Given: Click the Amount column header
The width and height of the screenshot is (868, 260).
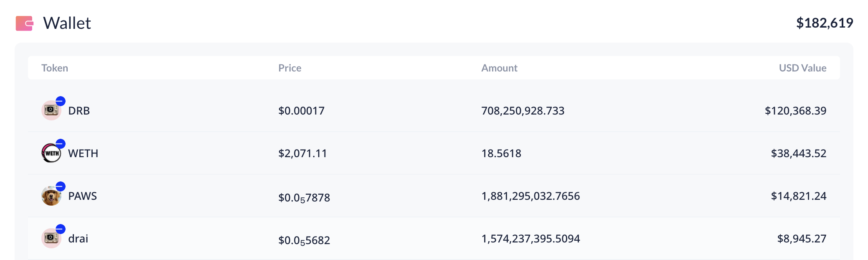Looking at the screenshot, I should pyautogui.click(x=499, y=68).
